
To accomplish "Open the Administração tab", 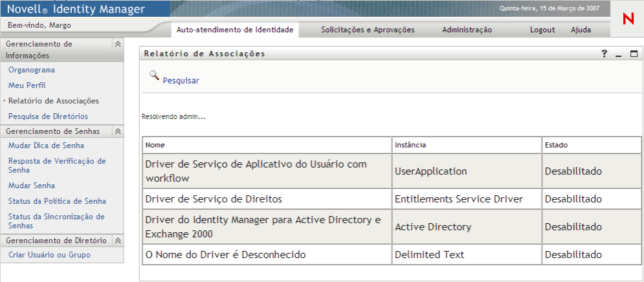I will coord(467,30).
